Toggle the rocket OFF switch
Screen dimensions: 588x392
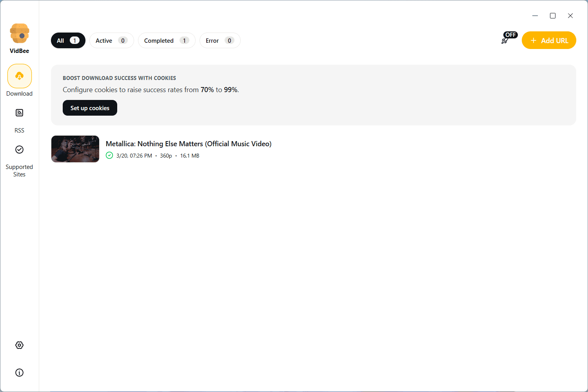point(509,38)
